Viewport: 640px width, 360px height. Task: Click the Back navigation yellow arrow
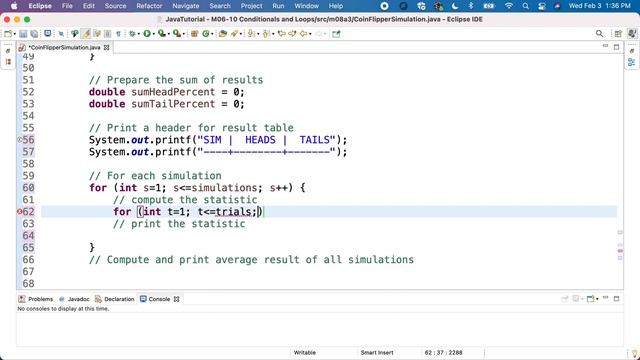point(303,34)
